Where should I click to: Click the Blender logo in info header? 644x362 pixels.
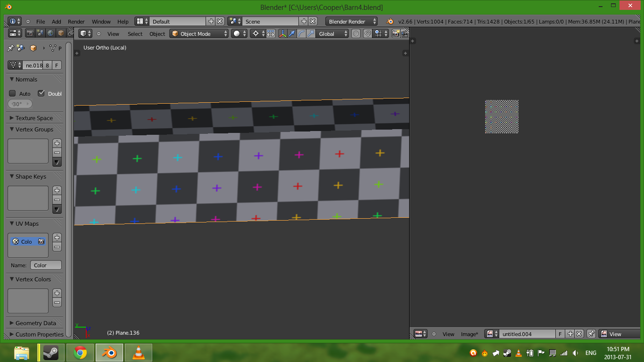coord(390,21)
